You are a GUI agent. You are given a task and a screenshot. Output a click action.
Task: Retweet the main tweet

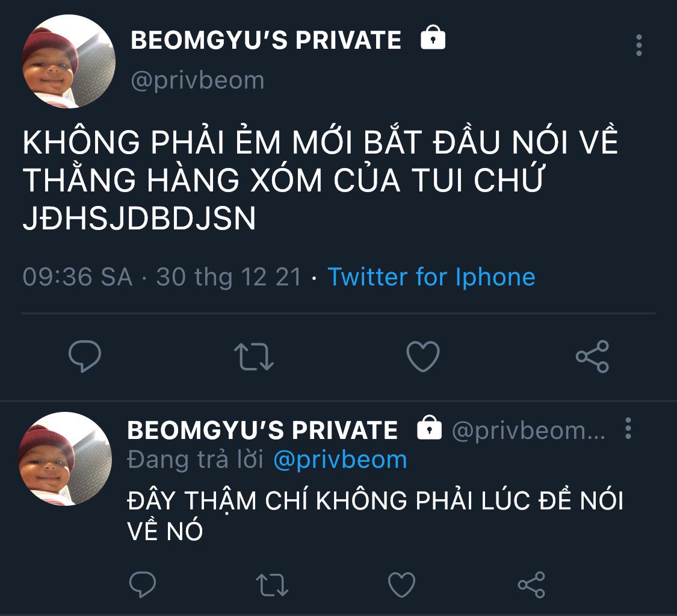[x=254, y=357]
